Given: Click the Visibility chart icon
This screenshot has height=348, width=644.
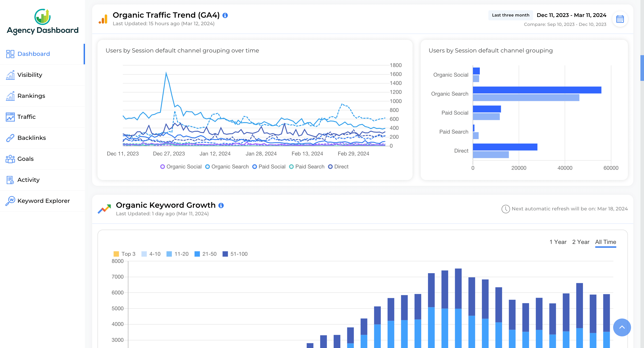Looking at the screenshot, I should (10, 75).
